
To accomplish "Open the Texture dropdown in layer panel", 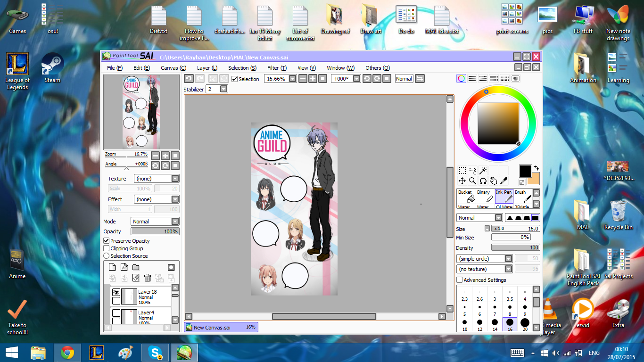I will pyautogui.click(x=175, y=179).
